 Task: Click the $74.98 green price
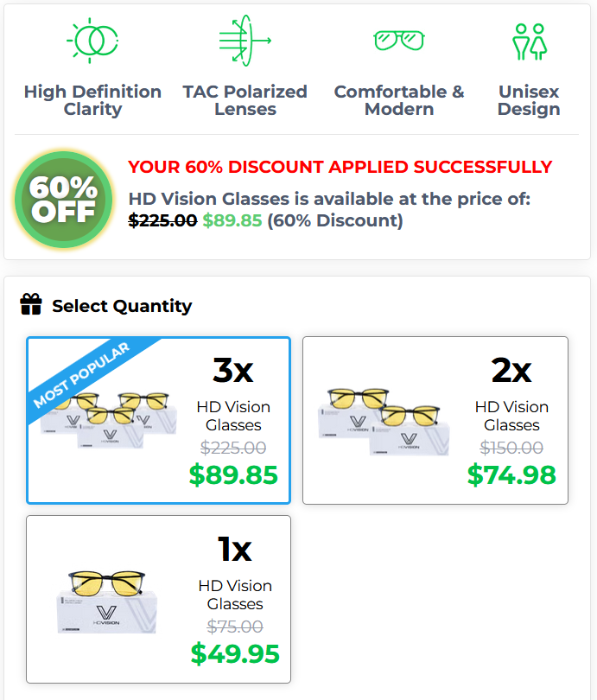pyautogui.click(x=511, y=474)
